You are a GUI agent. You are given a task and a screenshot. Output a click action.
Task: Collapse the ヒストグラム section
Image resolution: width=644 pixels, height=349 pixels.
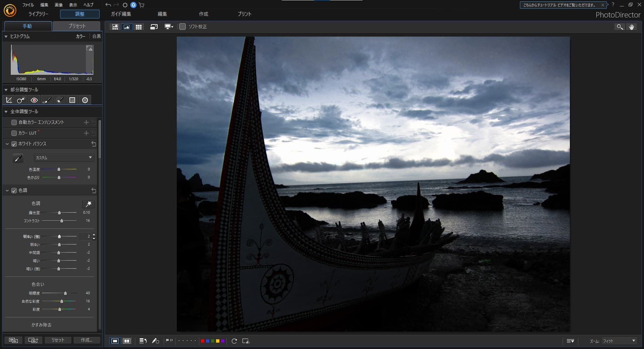(6, 36)
